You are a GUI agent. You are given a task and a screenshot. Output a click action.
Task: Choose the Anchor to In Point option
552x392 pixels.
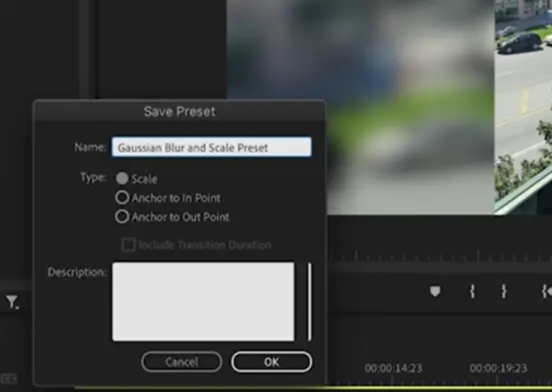[x=122, y=198]
